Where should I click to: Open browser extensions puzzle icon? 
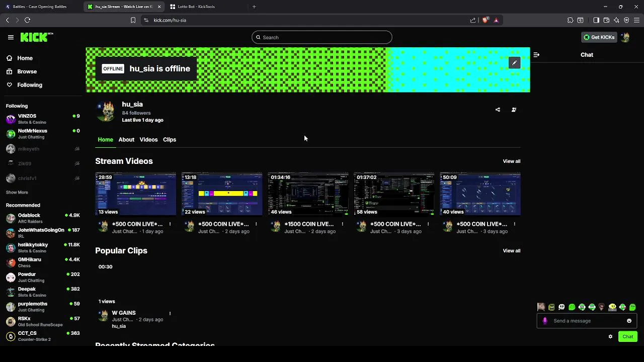coord(570,20)
